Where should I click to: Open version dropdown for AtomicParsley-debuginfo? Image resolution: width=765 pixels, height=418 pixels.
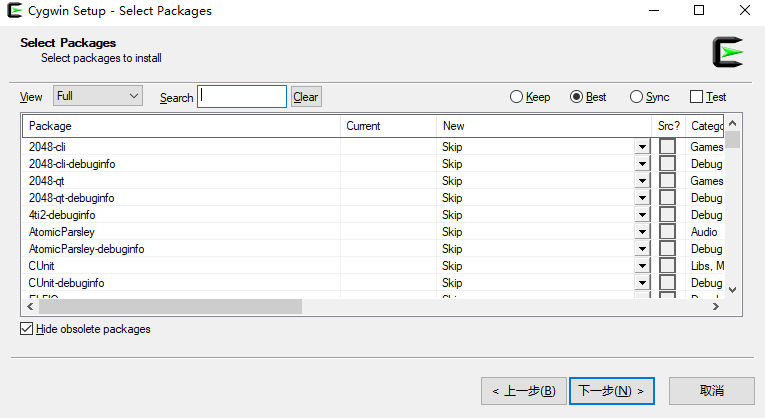[643, 249]
